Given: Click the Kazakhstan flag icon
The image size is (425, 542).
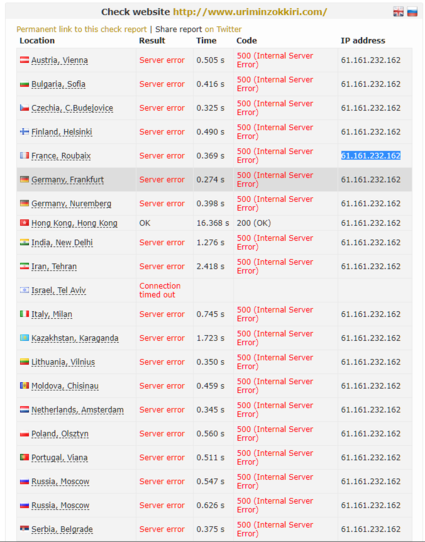Looking at the screenshot, I should click(24, 338).
